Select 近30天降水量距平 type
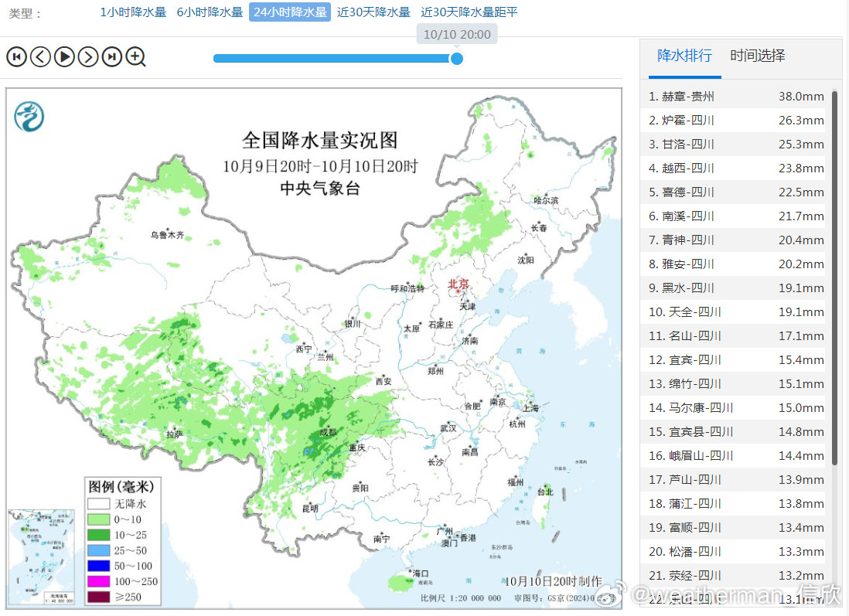849x616 pixels. (469, 12)
